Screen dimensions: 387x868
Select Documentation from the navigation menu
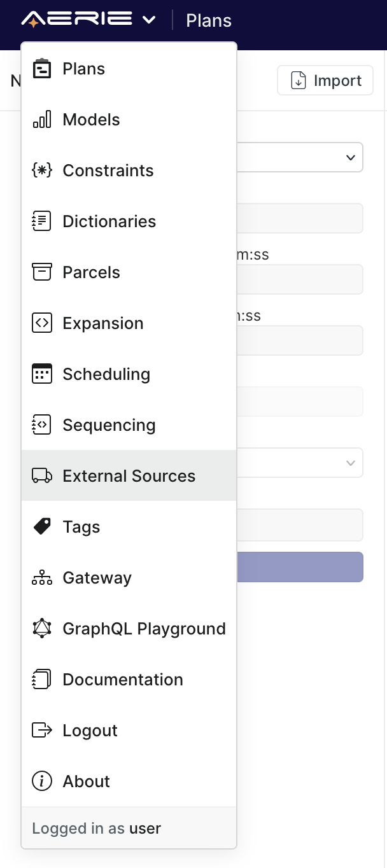click(122, 679)
